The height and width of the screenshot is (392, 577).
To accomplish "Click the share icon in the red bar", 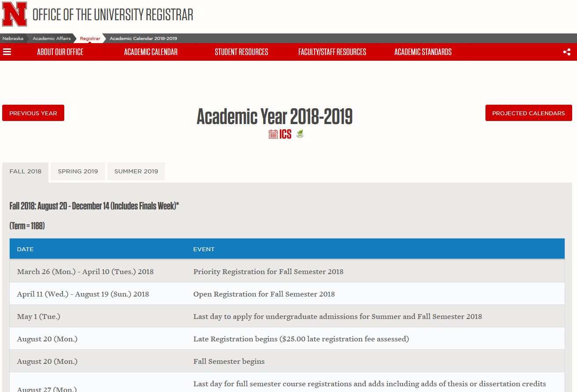I will (567, 52).
